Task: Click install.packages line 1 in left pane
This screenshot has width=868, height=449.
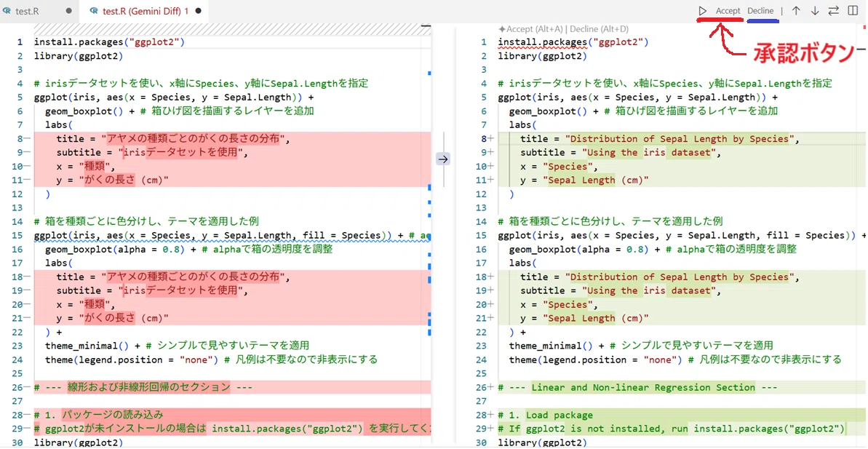Action: pos(109,41)
